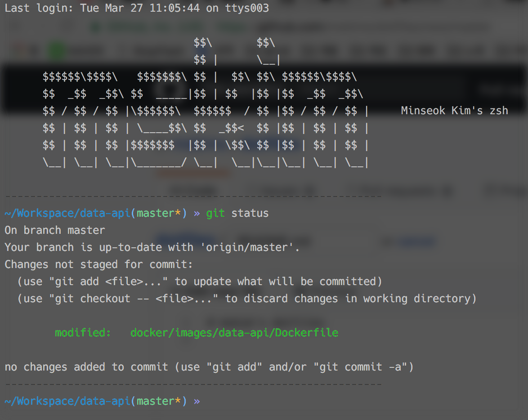The image size is (528, 420).
Task: Click 'Changes not staged for commit:' line
Action: (98, 264)
